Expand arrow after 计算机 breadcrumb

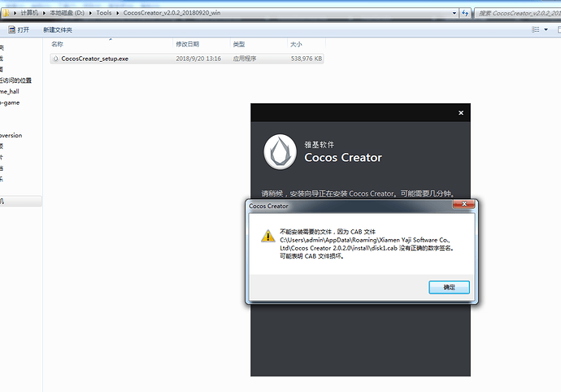tap(44, 13)
